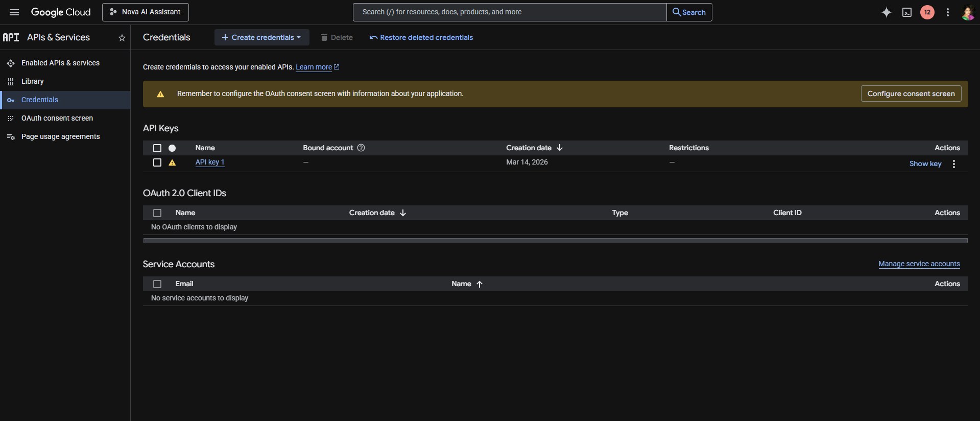The image size is (980, 421).
Task: Click the horizontal scrollbar under OAuth table
Action: click(x=556, y=240)
